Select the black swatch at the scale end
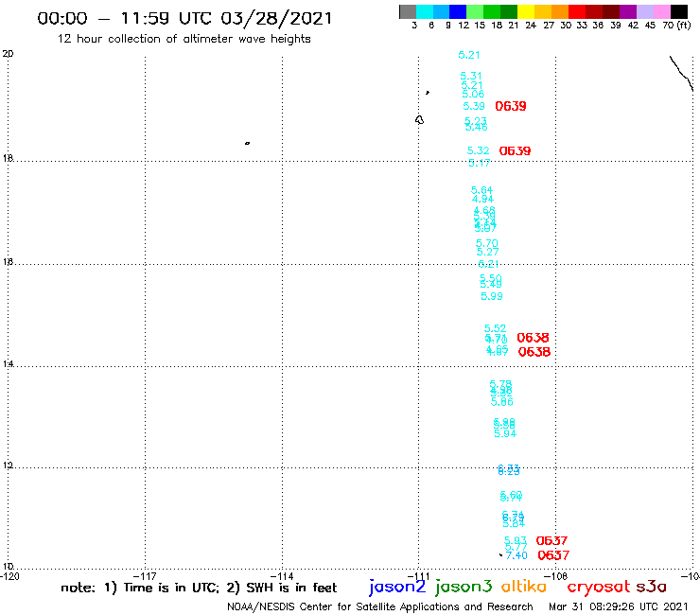This screenshot has height=615, width=700. coord(678,11)
